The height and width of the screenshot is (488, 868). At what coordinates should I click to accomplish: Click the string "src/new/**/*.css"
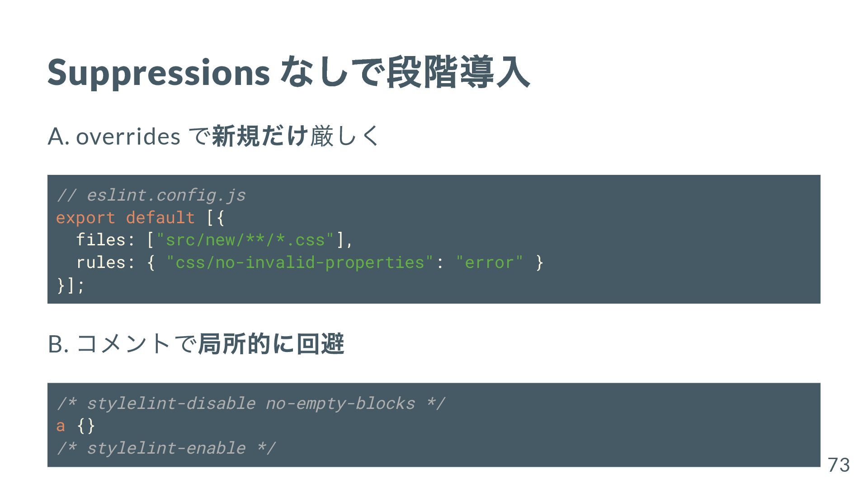click(245, 240)
